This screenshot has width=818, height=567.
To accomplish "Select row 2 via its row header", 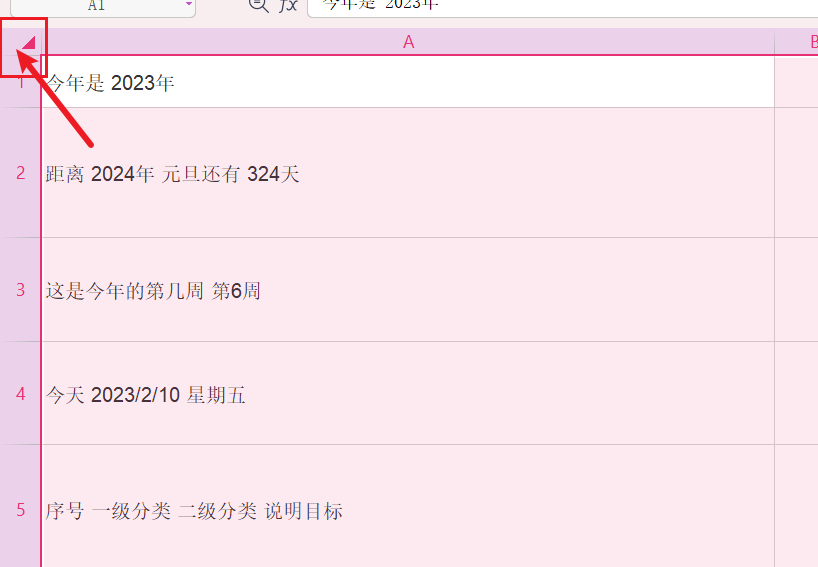I will coord(20,173).
